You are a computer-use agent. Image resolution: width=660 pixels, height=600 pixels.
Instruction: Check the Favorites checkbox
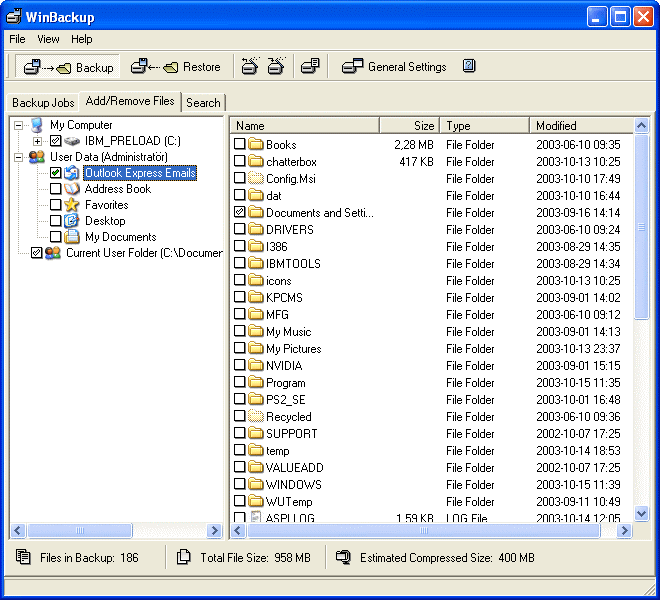(55, 205)
